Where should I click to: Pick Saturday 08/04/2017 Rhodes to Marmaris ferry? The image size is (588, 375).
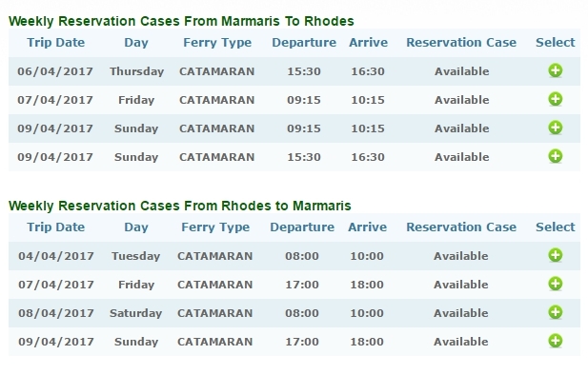pyautogui.click(x=556, y=312)
